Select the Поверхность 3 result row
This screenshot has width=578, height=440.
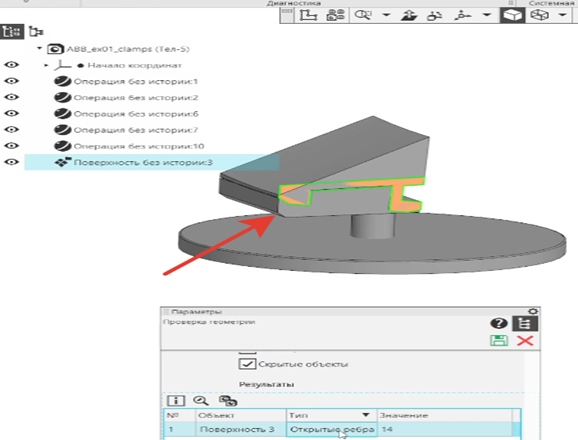coord(342,429)
